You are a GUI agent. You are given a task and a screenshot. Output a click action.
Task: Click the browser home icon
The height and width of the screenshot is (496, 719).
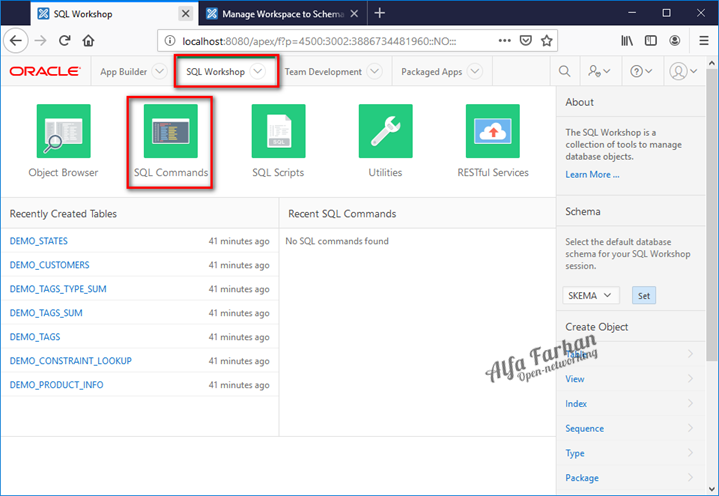pyautogui.click(x=88, y=41)
